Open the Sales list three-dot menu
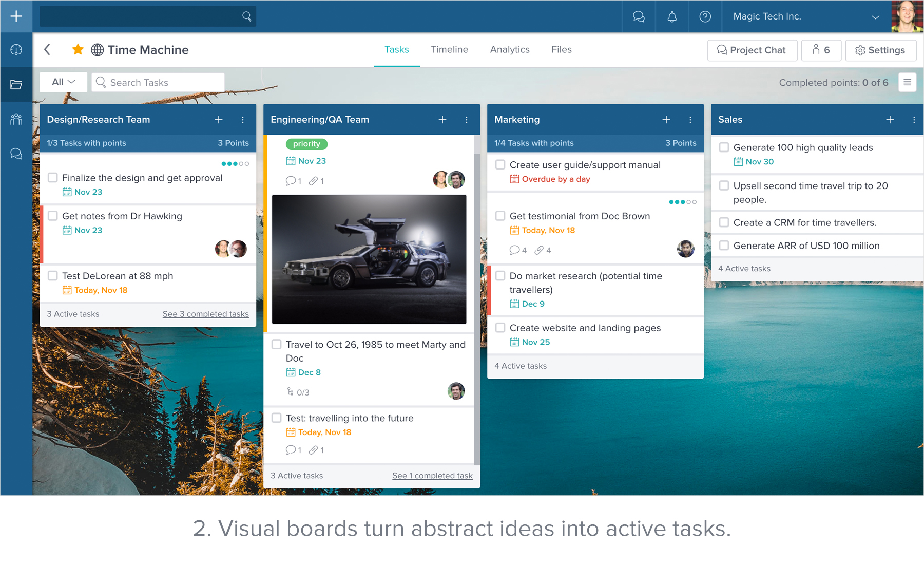924x565 pixels. click(914, 120)
